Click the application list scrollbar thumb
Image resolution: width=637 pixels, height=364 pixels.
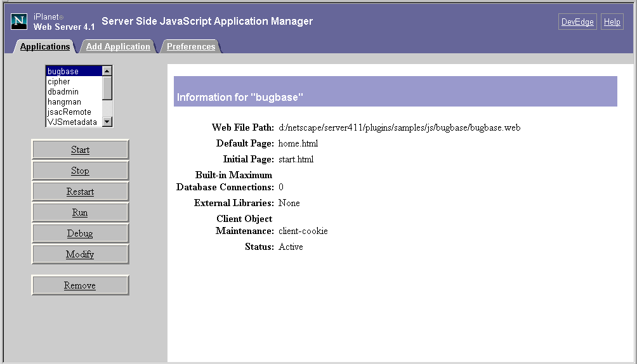107,88
